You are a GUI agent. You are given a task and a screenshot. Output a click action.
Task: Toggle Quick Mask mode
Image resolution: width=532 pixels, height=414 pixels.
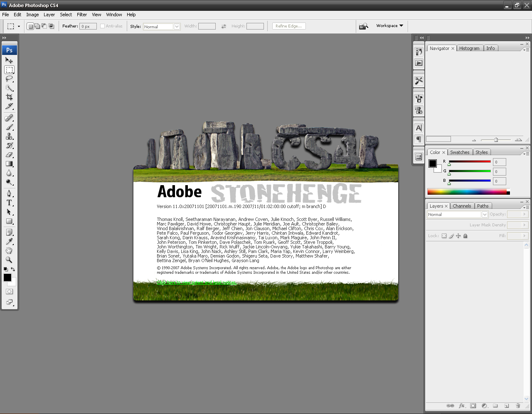[x=9, y=292]
